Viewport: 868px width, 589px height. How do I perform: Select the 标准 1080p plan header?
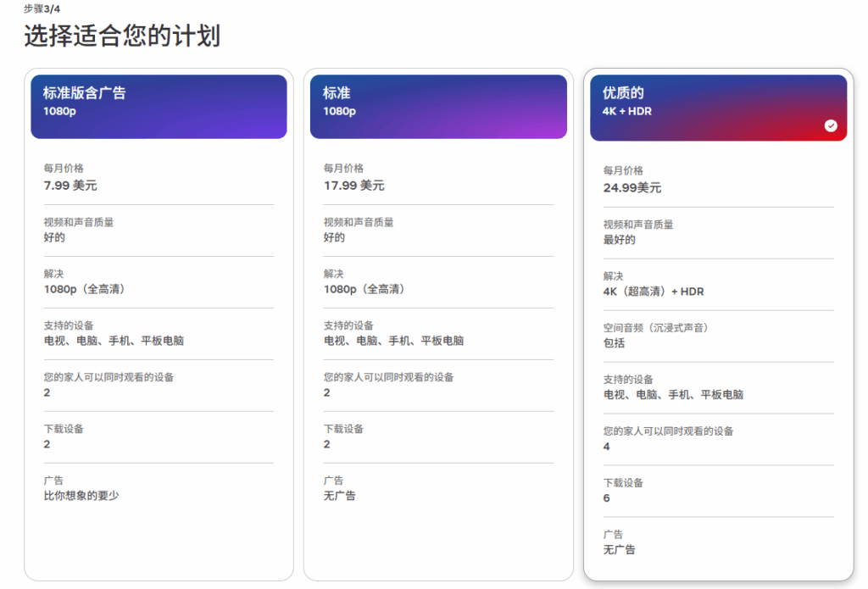point(438,107)
